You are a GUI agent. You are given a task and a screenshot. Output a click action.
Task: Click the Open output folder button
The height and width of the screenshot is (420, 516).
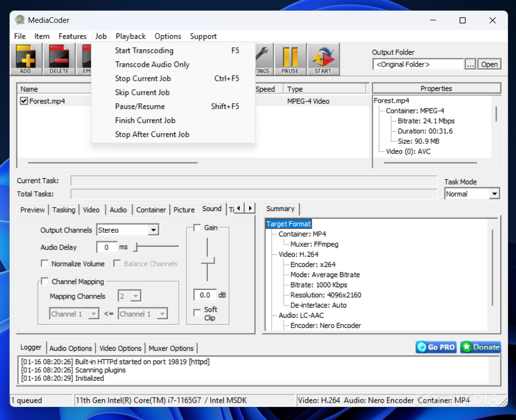pos(490,64)
